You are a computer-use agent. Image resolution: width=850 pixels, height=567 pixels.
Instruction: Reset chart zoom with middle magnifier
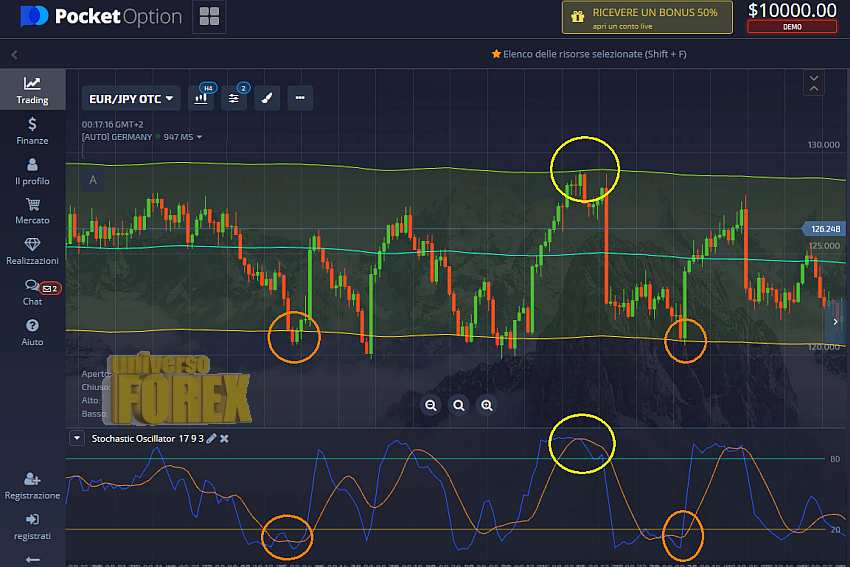pos(459,405)
